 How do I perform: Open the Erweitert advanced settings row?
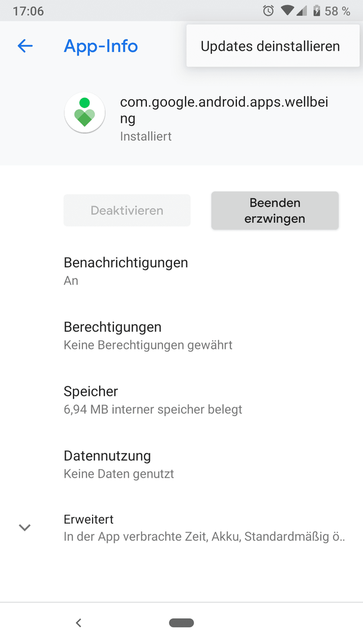(x=181, y=528)
